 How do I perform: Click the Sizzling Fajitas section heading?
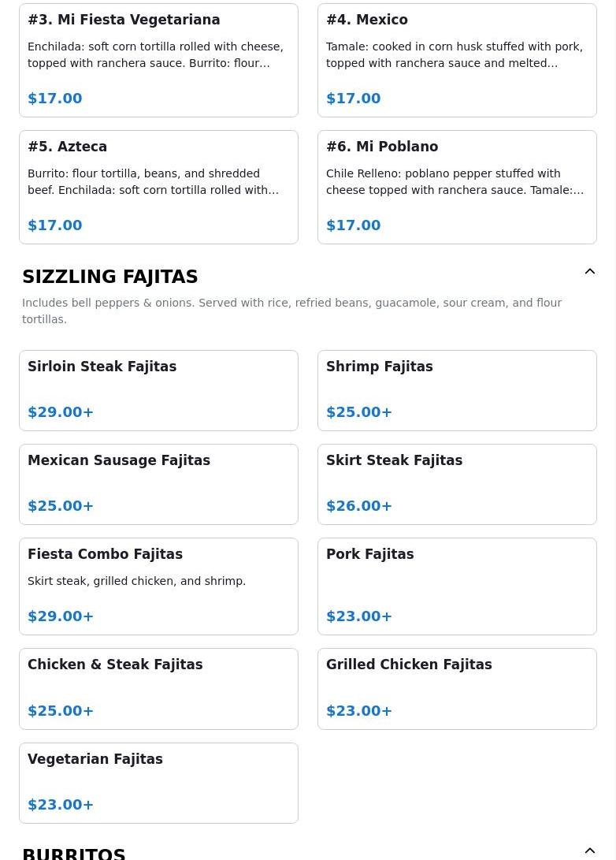click(x=110, y=277)
